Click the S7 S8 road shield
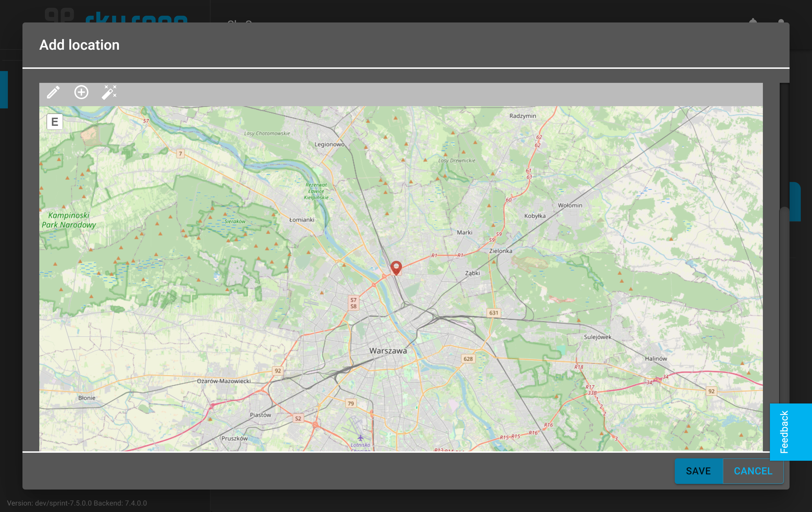812x512 pixels. (353, 303)
